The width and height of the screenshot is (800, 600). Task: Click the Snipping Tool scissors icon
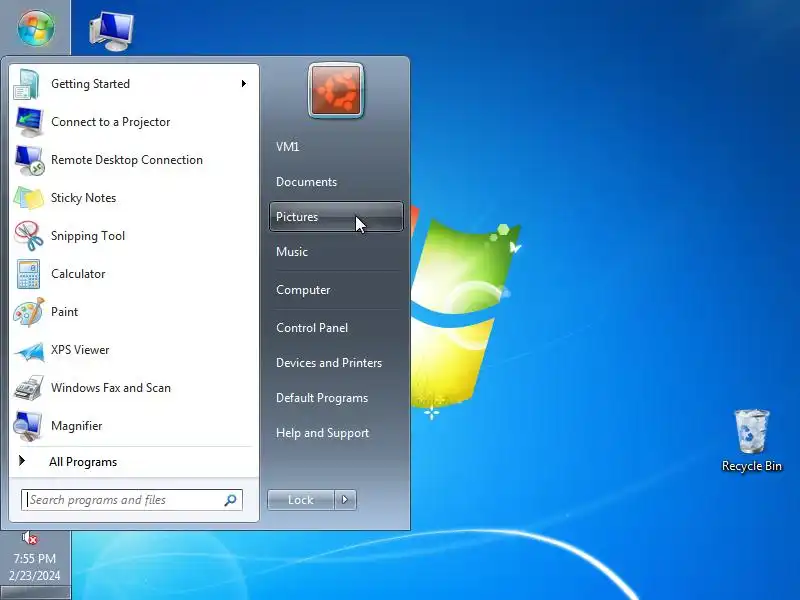click(x=29, y=236)
